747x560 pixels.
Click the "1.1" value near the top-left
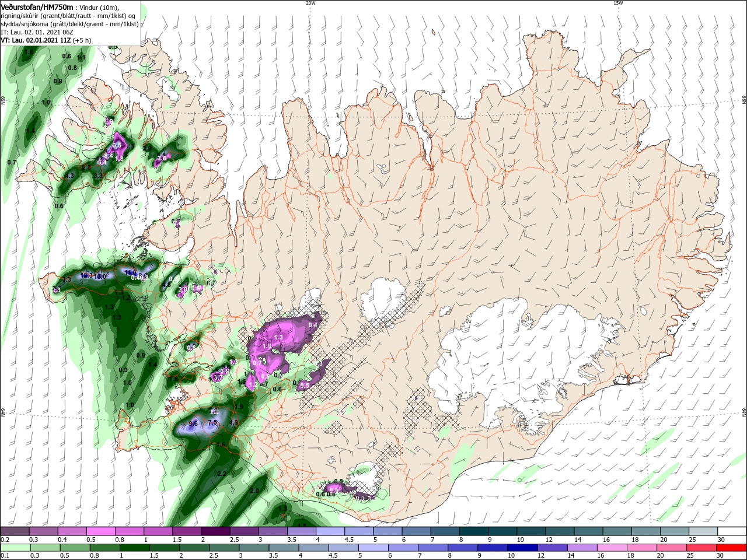82,57
